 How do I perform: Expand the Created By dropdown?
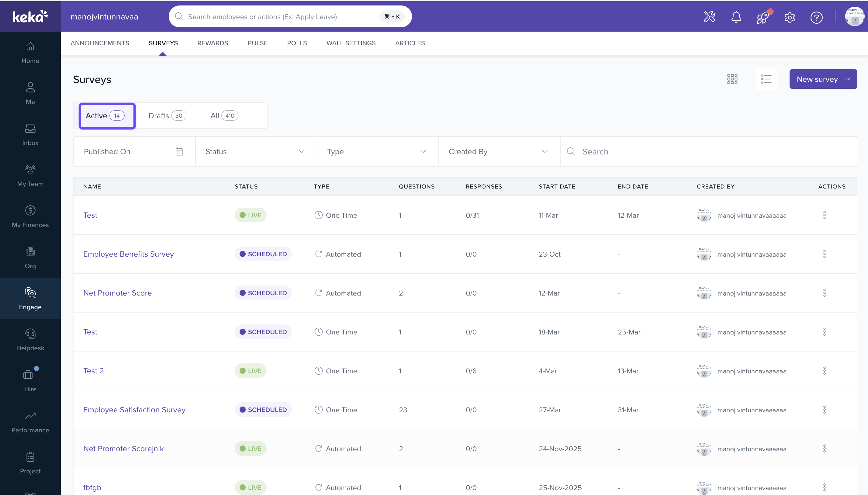click(x=499, y=152)
